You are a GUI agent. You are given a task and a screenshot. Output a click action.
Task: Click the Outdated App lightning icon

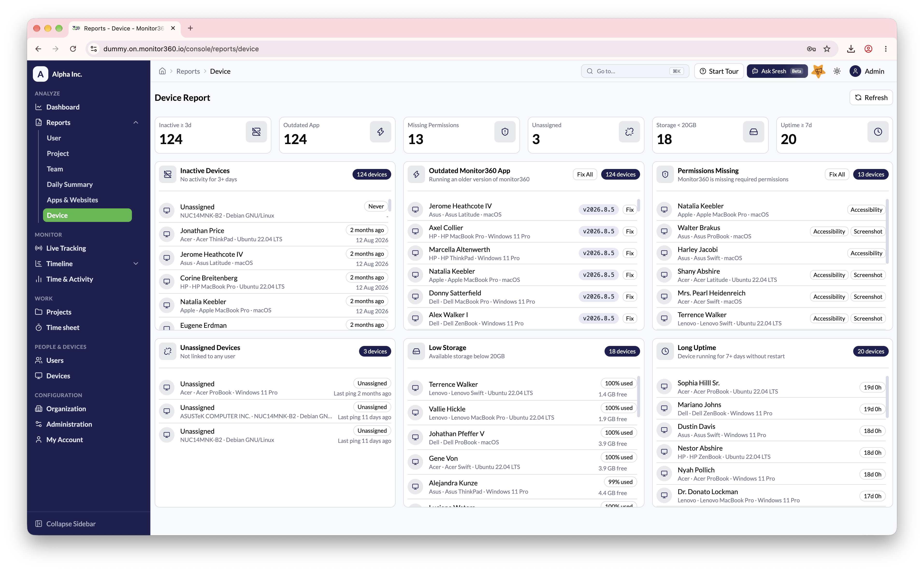pyautogui.click(x=381, y=132)
